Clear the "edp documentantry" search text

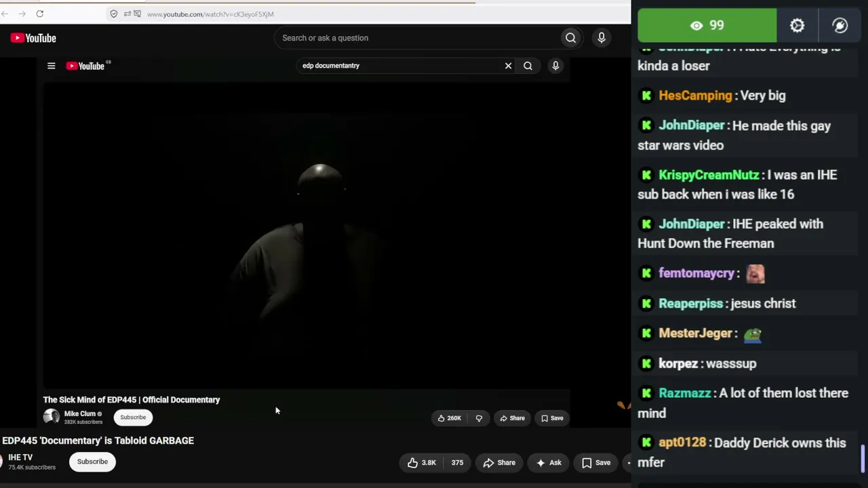tap(508, 66)
